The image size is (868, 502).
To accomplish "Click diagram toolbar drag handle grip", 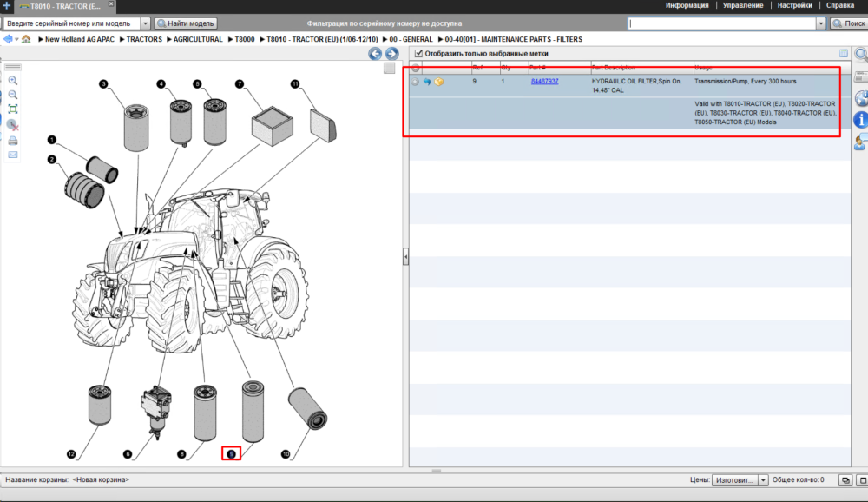I will click(12, 67).
